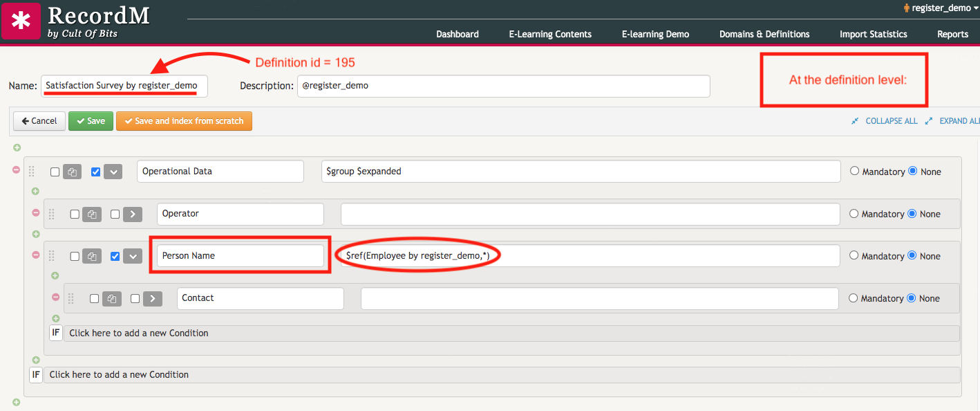
Task: Grab the drag handle of Person Name row
Action: point(51,256)
